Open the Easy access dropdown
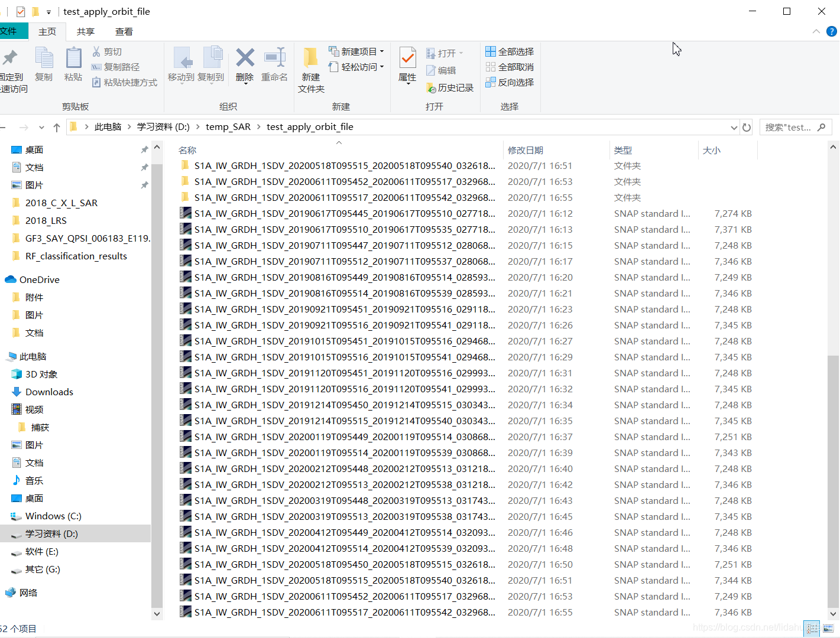The image size is (840, 638). point(356,67)
